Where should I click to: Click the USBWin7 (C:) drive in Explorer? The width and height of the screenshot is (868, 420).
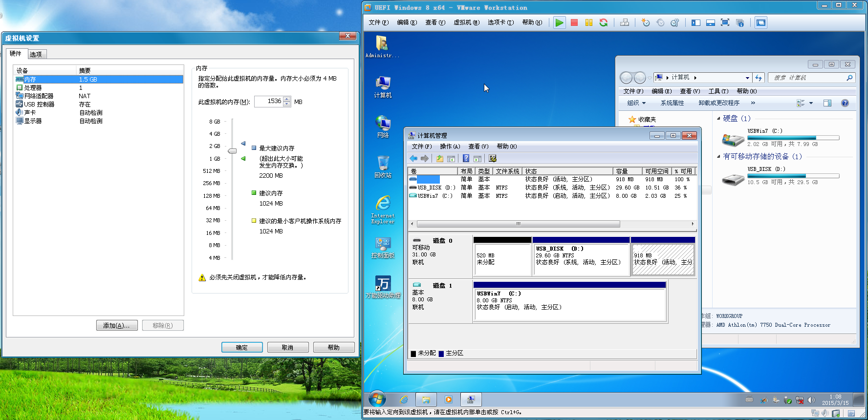coord(781,138)
